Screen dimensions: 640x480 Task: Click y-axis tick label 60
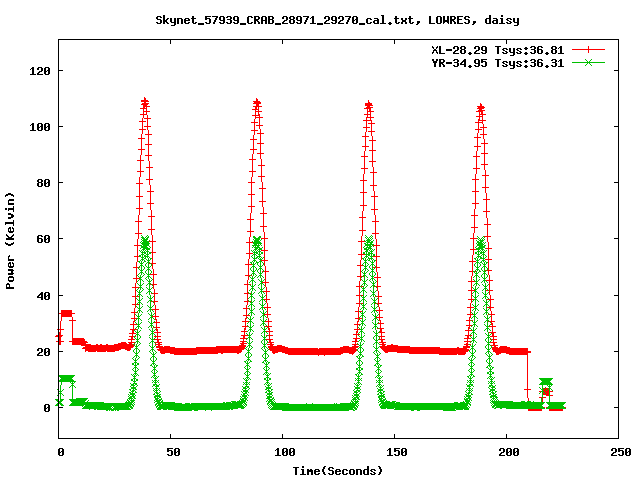(44, 239)
